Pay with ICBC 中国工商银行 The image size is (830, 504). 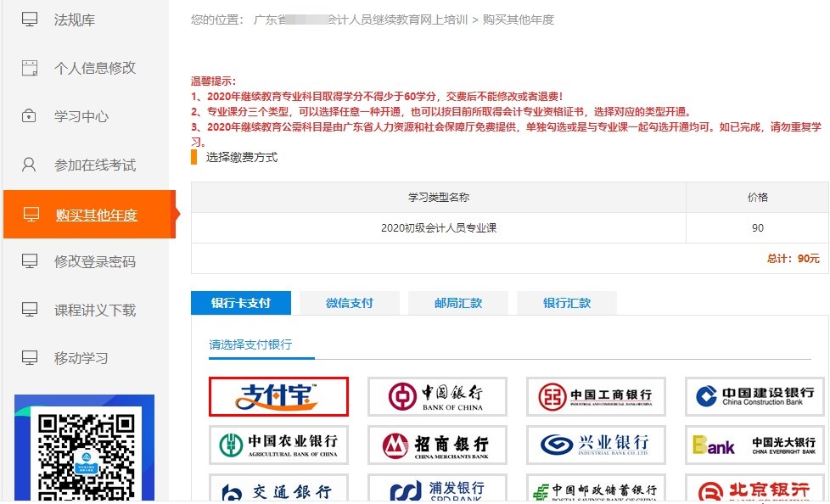pyautogui.click(x=596, y=395)
